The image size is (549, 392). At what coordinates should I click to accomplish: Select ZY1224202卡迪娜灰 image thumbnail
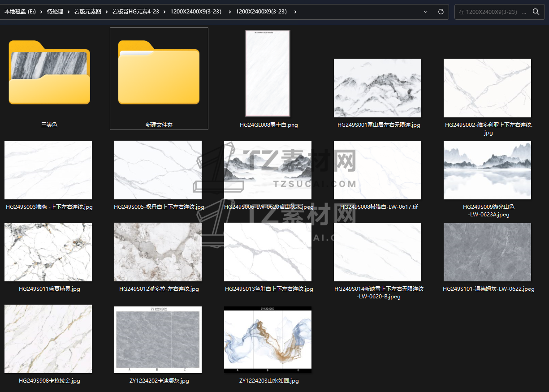point(158,340)
